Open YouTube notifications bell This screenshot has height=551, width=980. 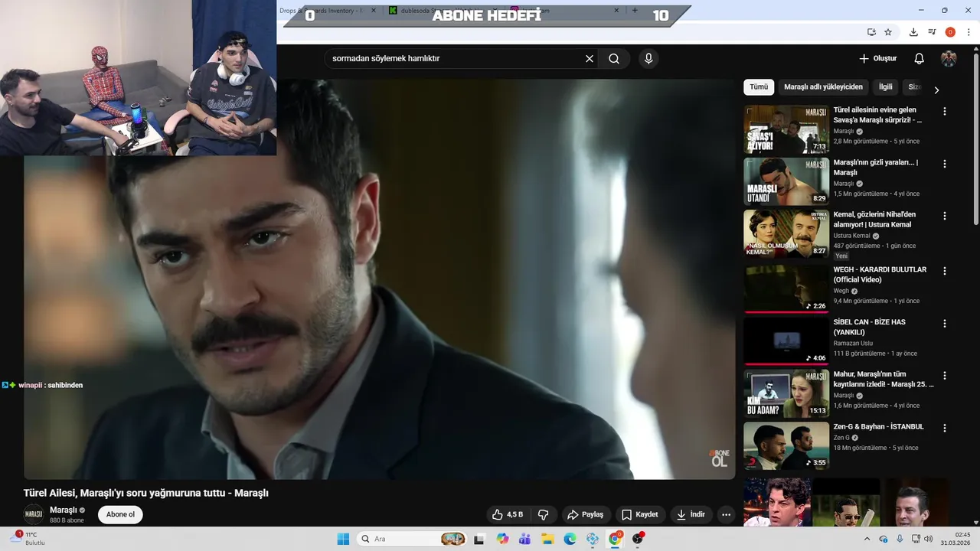point(920,59)
